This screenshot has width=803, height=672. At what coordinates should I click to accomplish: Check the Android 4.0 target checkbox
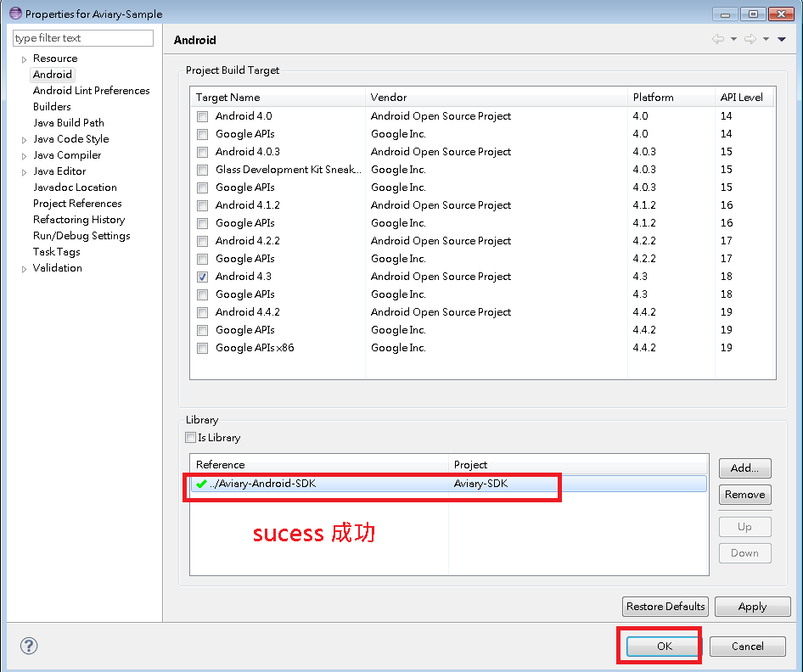202,116
